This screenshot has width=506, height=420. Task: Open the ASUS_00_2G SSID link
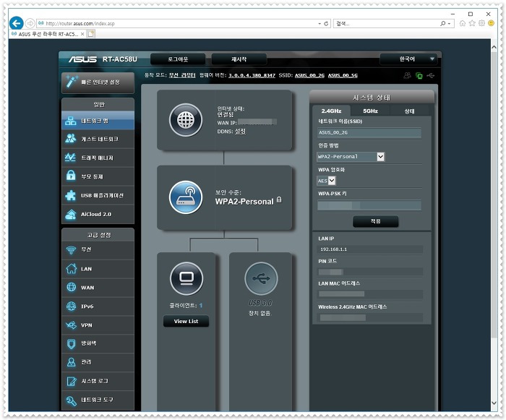309,75
